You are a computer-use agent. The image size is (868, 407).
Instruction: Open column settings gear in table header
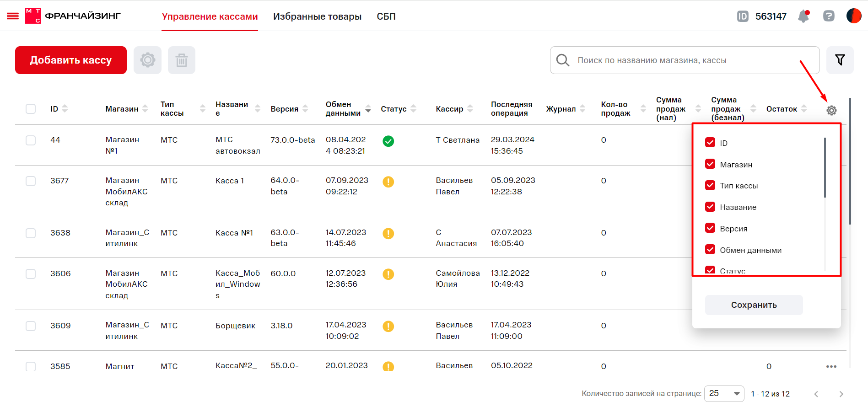[x=831, y=110]
